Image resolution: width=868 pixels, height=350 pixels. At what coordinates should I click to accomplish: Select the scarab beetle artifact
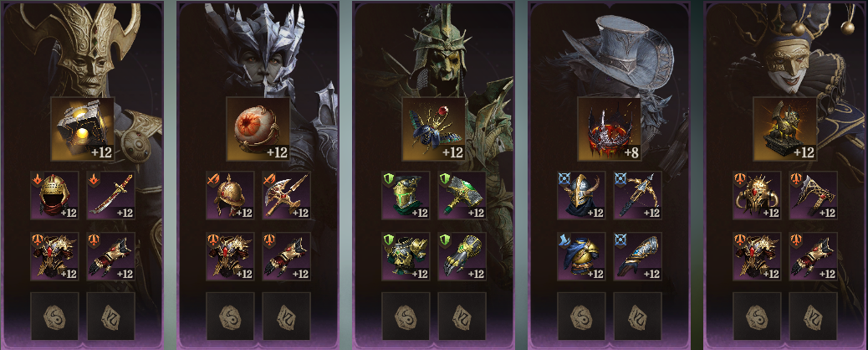pyautogui.click(x=433, y=129)
